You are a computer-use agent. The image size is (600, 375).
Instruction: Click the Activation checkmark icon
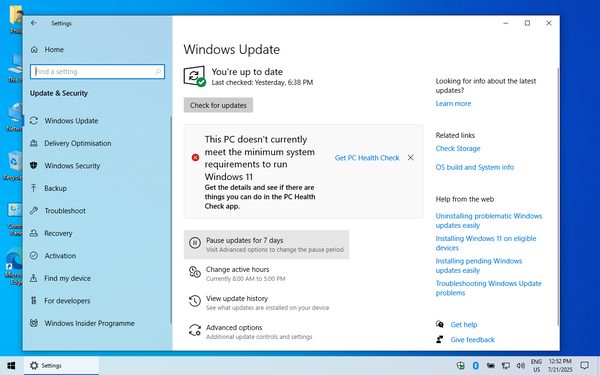[34, 256]
